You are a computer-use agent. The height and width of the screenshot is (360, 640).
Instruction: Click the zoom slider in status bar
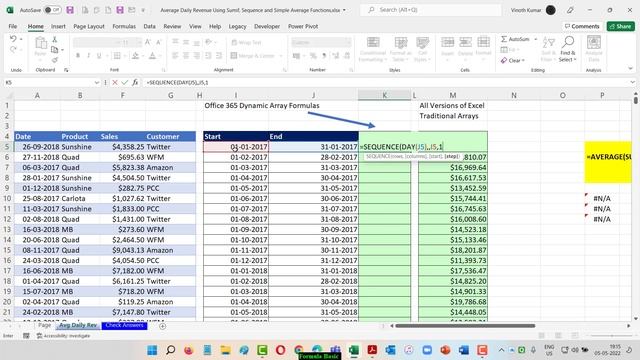tap(611, 336)
